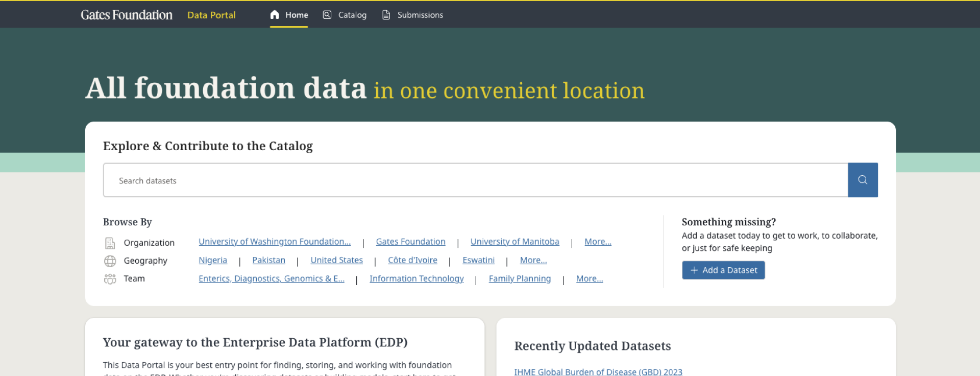Click the Gates Foundation logo
This screenshot has height=376, width=980.
point(127,15)
